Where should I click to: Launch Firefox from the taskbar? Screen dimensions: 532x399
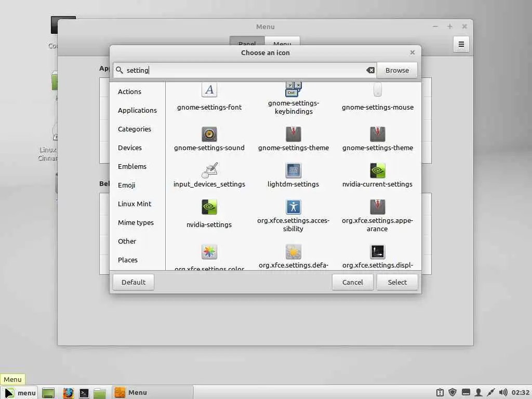[68, 393]
